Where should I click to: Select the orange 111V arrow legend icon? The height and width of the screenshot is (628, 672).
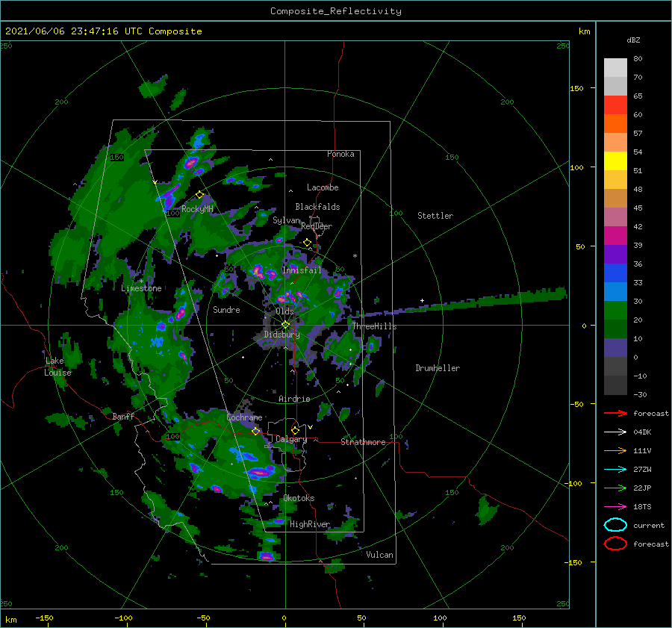615,450
